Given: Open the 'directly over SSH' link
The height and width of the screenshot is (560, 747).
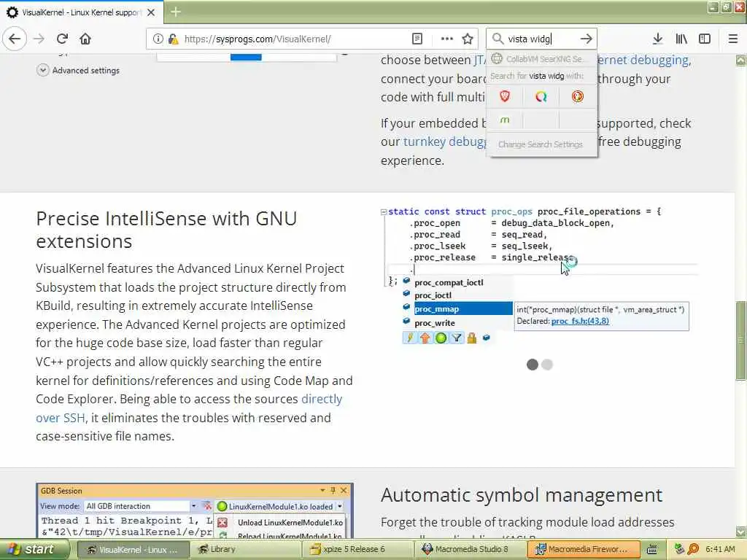Looking at the screenshot, I should click(189, 408).
